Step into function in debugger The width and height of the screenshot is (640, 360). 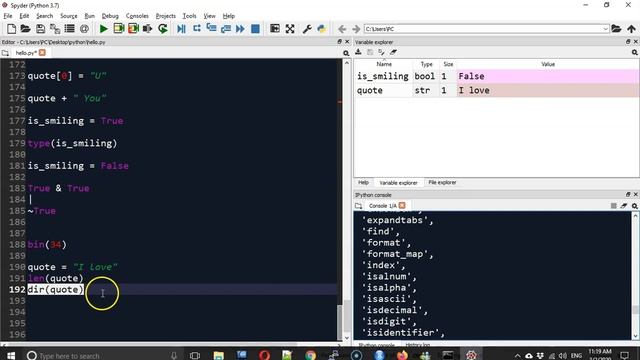211,29
